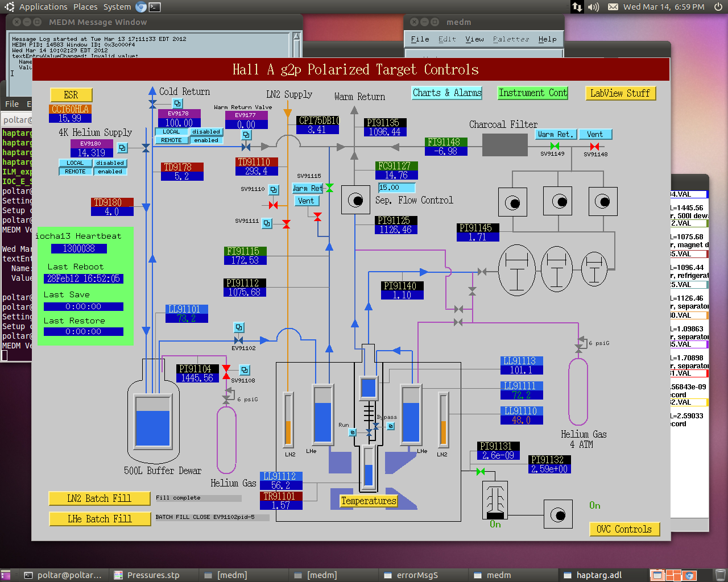
Task: Click 6 psiG relief valve near Helium Gas 4 ATM
Action: [x=580, y=344]
